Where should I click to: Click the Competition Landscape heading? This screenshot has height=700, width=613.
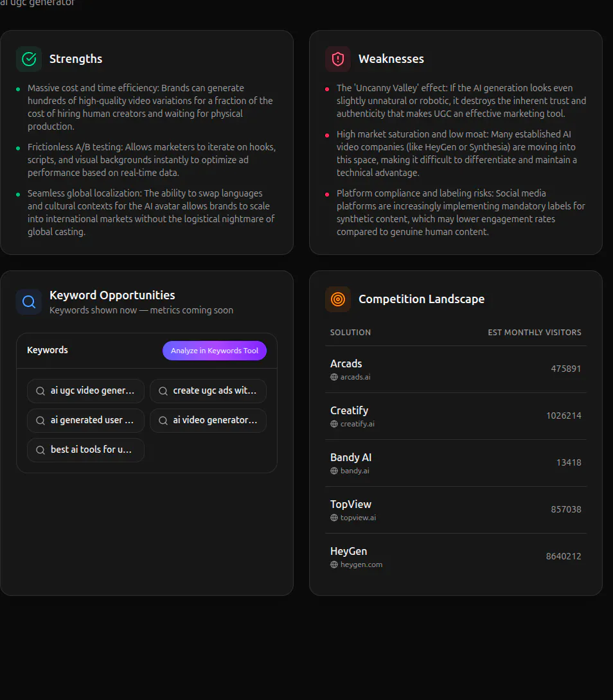point(422,299)
